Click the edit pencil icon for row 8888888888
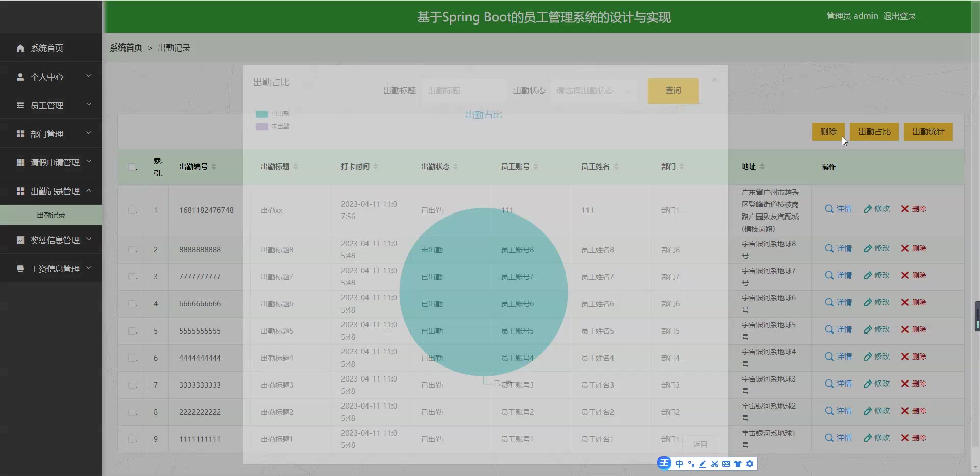This screenshot has height=476, width=980. 868,248
